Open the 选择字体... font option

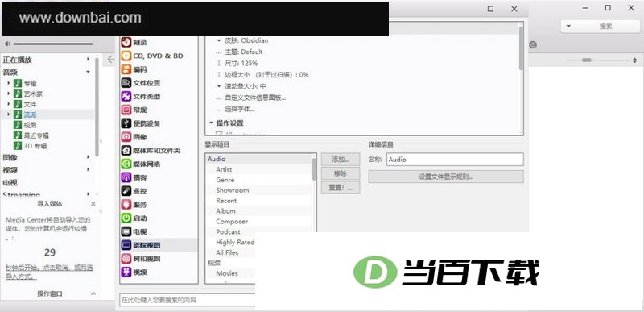[239, 110]
